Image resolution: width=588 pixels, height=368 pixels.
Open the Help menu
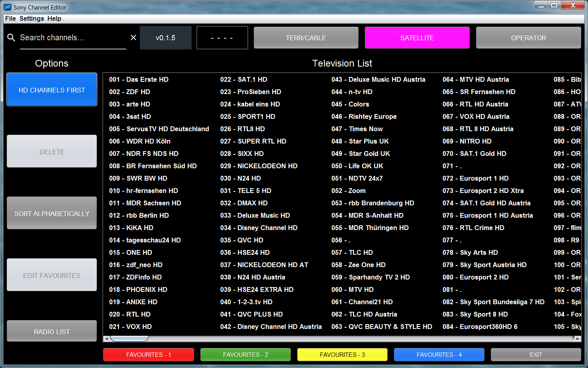[x=54, y=18]
